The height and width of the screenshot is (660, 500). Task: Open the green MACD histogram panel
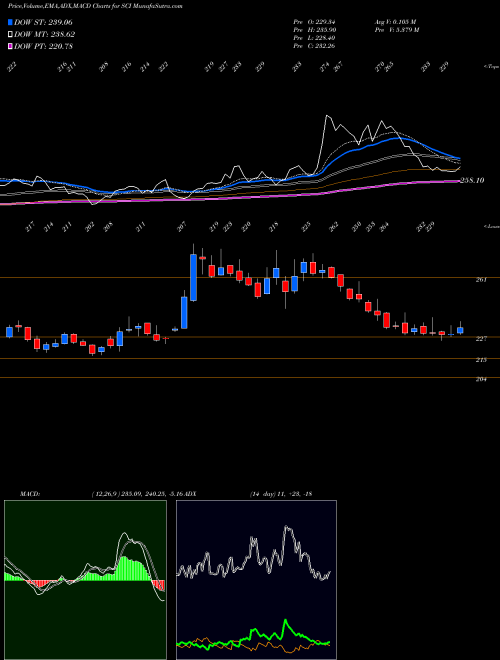tap(85, 580)
